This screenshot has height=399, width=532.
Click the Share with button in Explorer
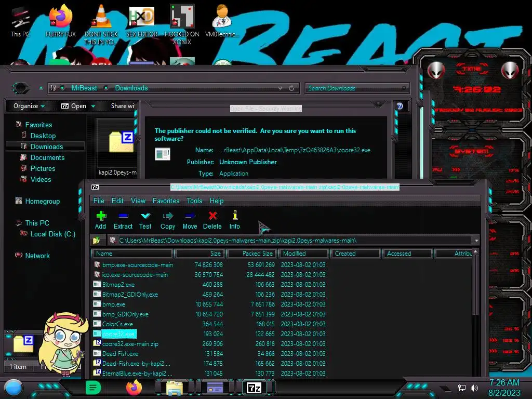coord(123,106)
